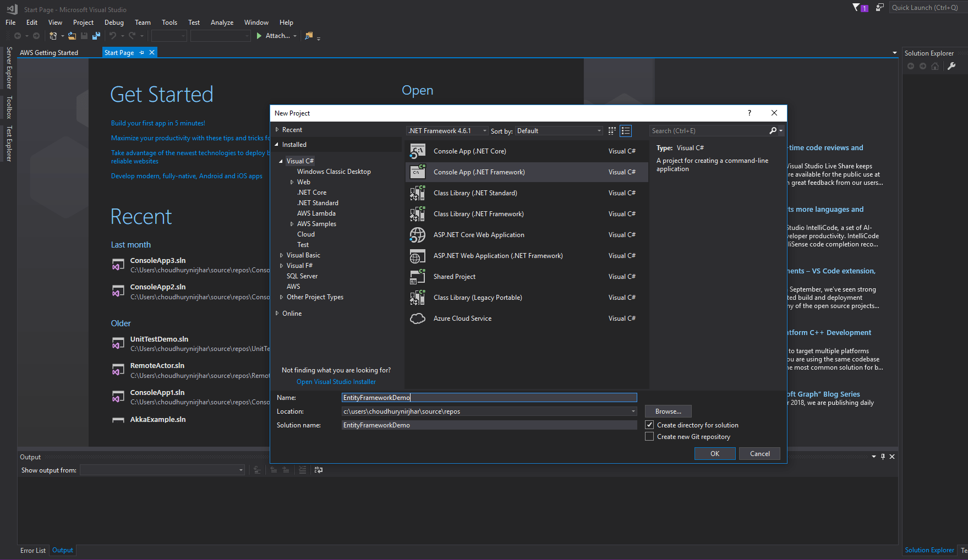Unpin the Start Page tab
This screenshot has width=968, height=560.
pos(141,52)
